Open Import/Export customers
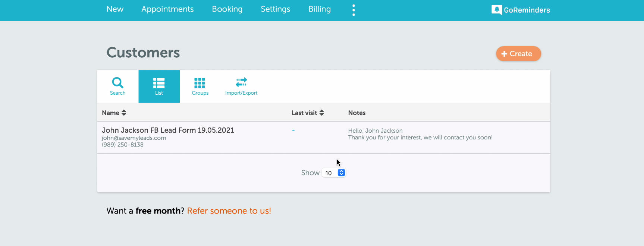This screenshot has height=246, width=644. (241, 86)
